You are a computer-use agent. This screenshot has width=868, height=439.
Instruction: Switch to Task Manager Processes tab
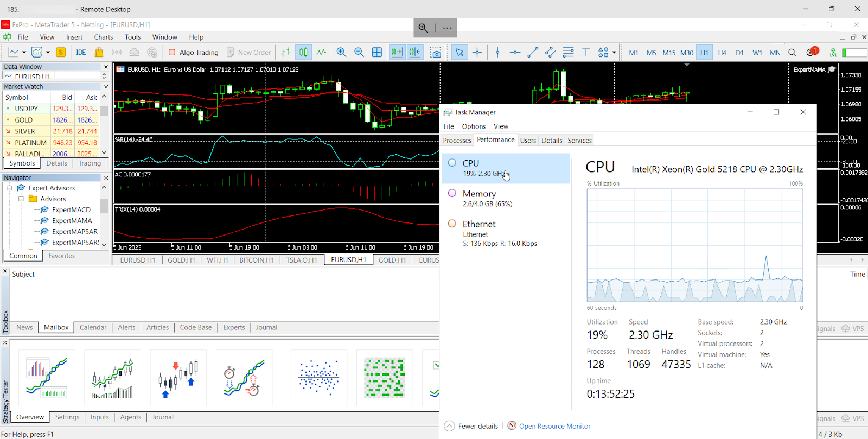[x=457, y=141]
